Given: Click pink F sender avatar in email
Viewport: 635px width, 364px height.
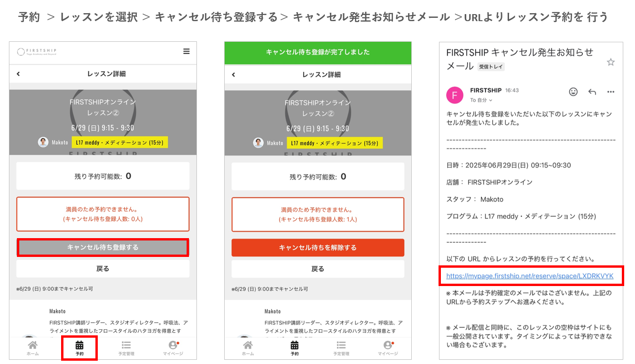Looking at the screenshot, I should (455, 95).
